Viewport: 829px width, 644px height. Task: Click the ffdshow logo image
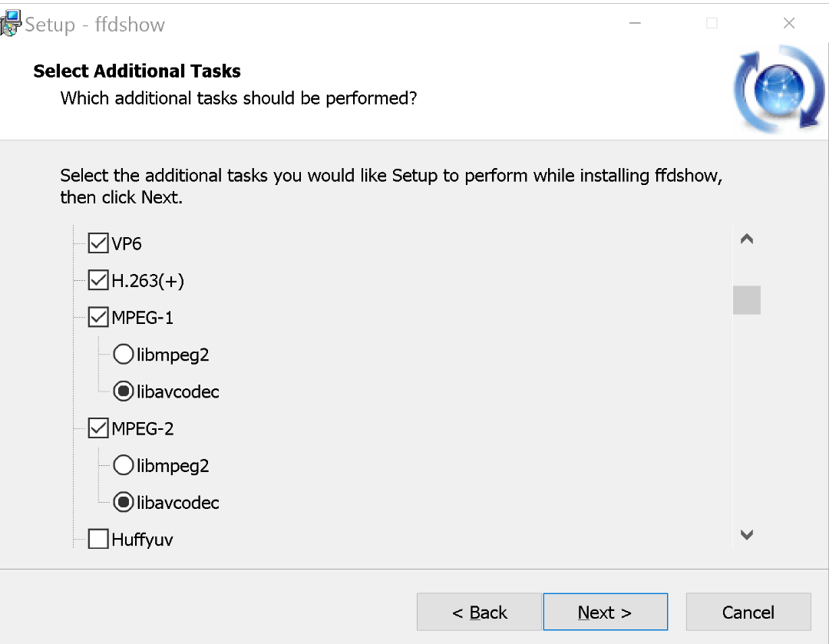[778, 87]
